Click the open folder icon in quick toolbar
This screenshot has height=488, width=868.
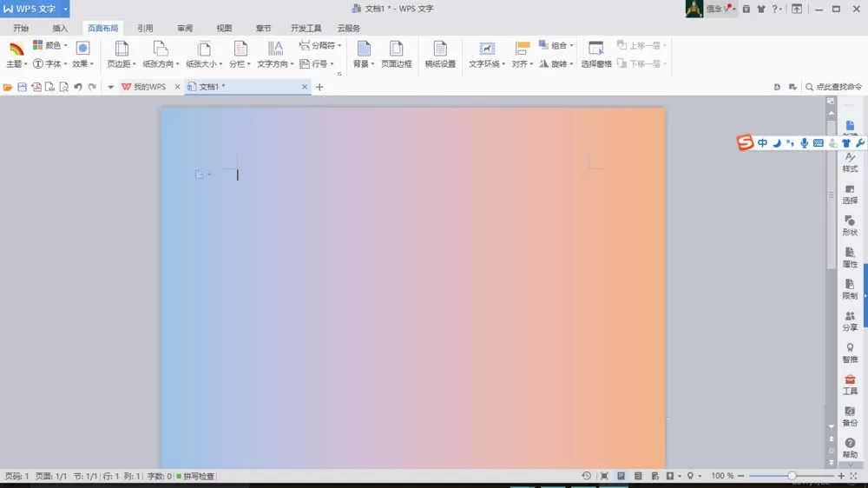click(8, 87)
